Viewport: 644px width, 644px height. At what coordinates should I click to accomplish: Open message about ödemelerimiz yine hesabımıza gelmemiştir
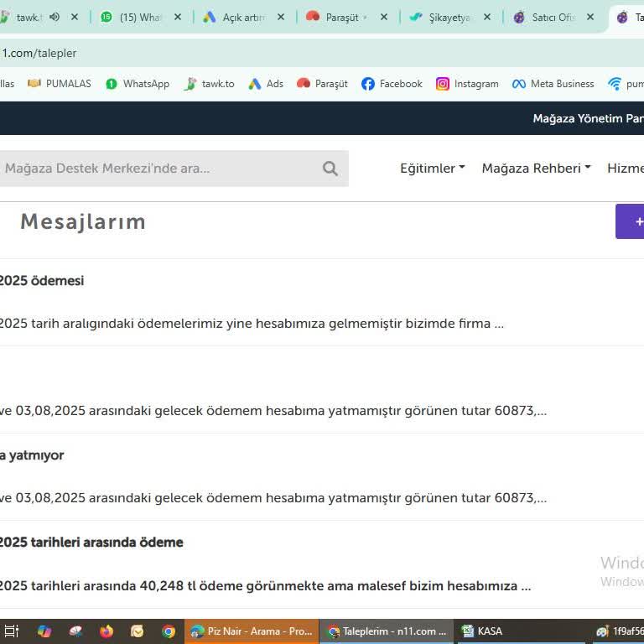[x=252, y=323]
